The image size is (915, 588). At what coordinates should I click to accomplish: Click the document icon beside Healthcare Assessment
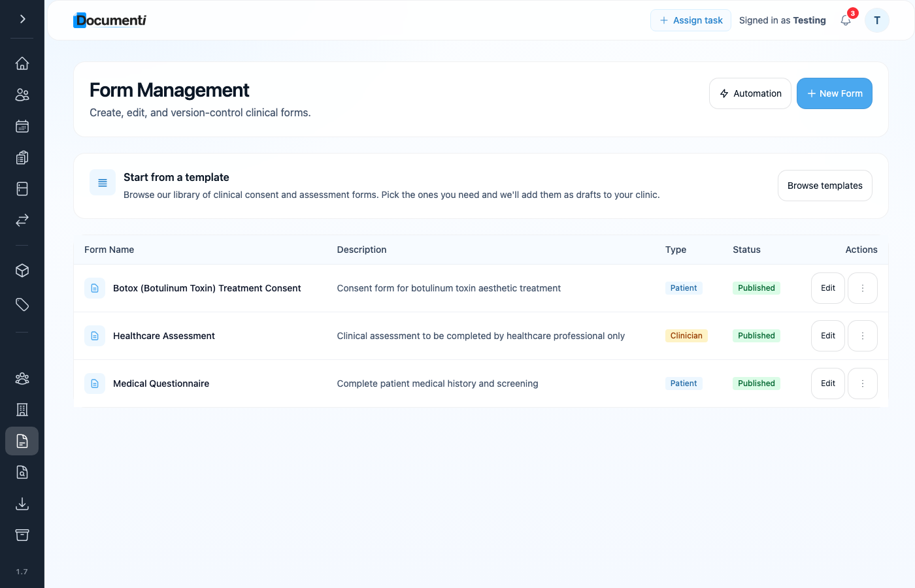coord(95,336)
